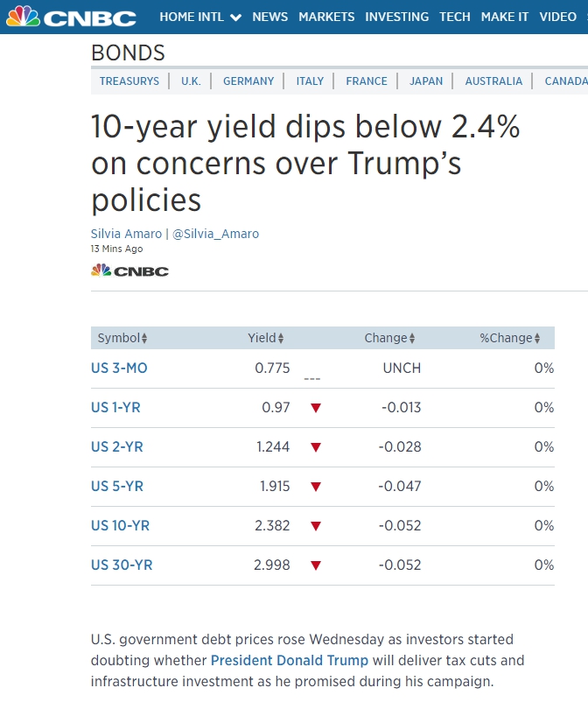The height and width of the screenshot is (702, 588).
Task: Sort table by Yield column arrows
Action: click(281, 339)
